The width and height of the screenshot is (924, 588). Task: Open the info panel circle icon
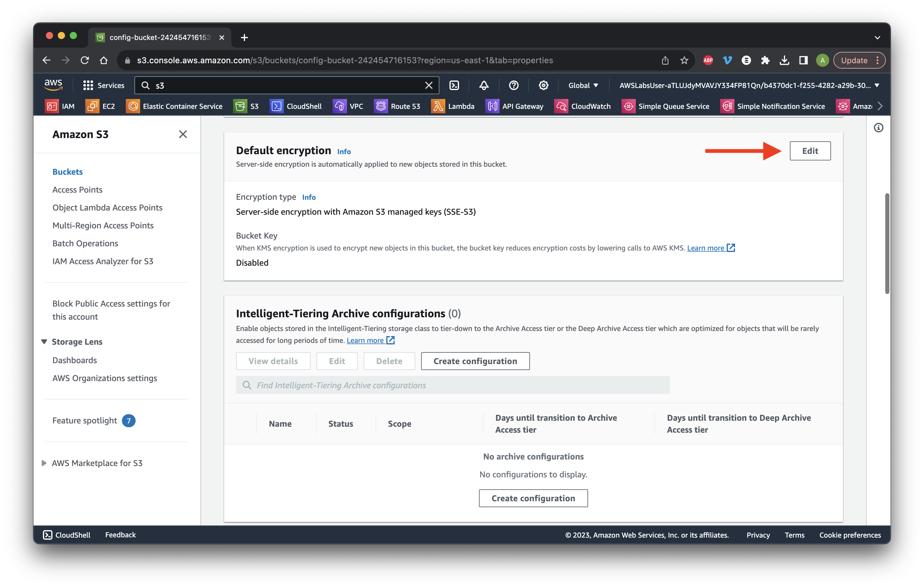pyautogui.click(x=878, y=128)
